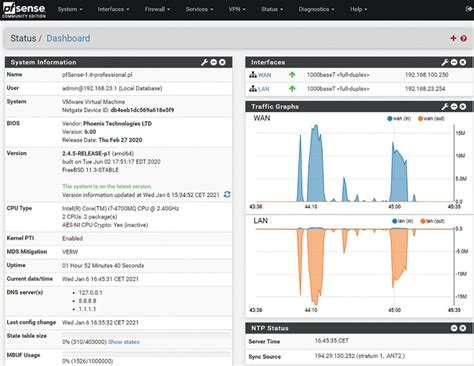The width and height of the screenshot is (474, 366).
Task: Configure System Information widget with wrench icon
Action: click(x=204, y=62)
